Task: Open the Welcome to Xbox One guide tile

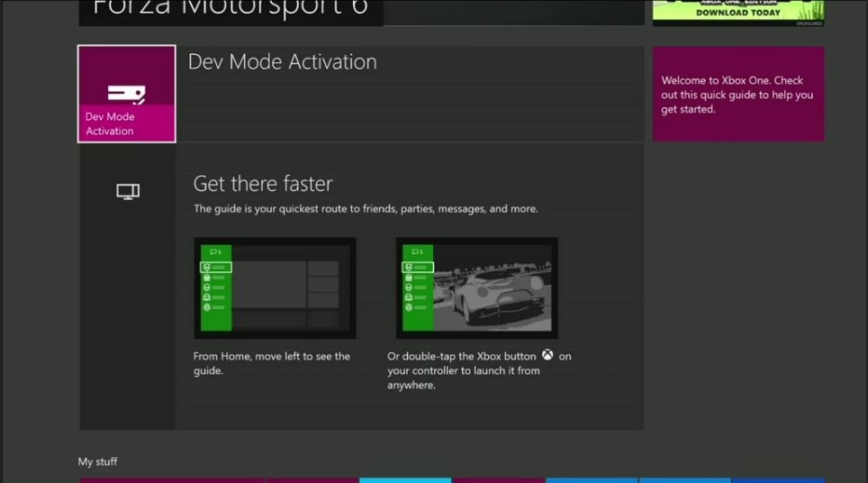Action: coord(738,94)
